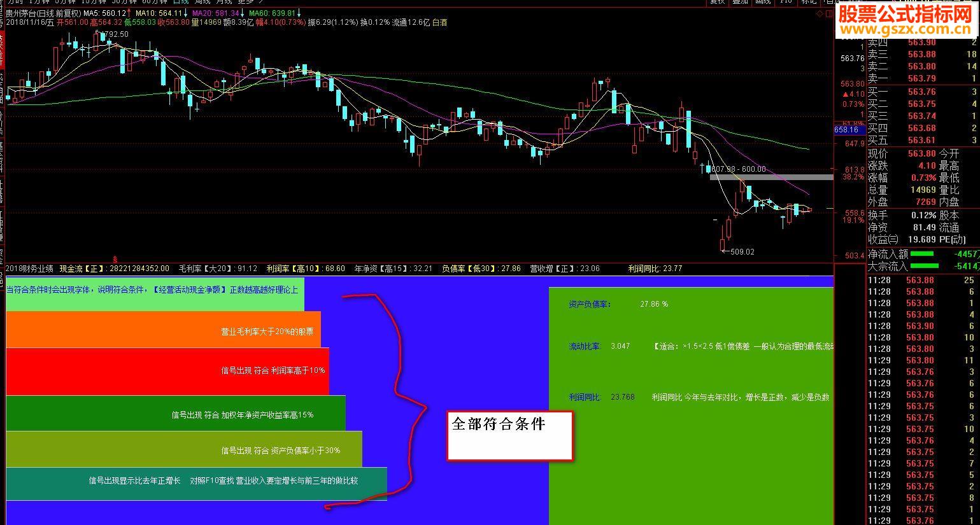Select the gray horizontal zone on chart

click(771, 178)
